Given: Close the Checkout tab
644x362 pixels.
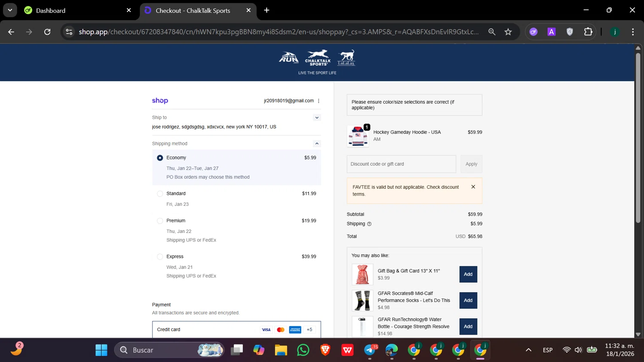Looking at the screenshot, I should click(x=249, y=10).
